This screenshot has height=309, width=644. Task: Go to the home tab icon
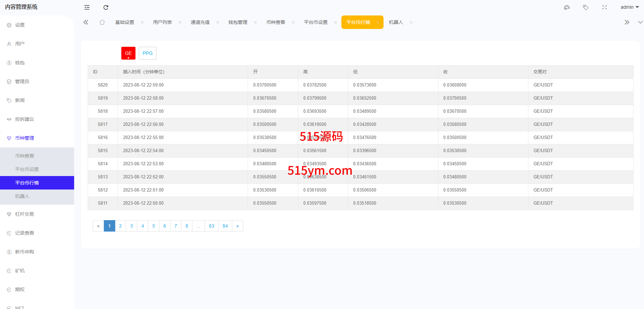[102, 22]
